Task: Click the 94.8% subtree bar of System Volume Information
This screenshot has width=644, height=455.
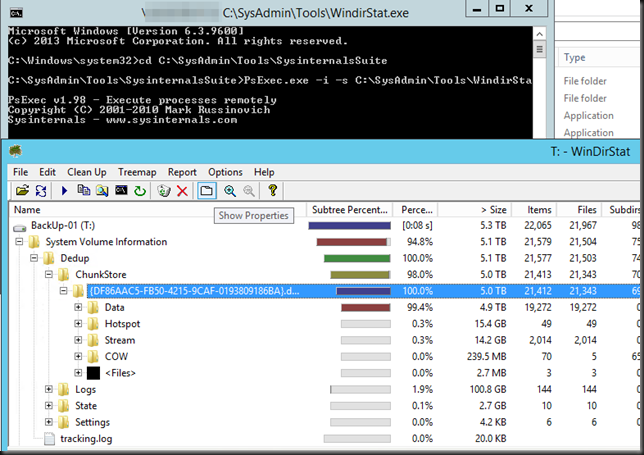Action: pyautogui.click(x=353, y=242)
